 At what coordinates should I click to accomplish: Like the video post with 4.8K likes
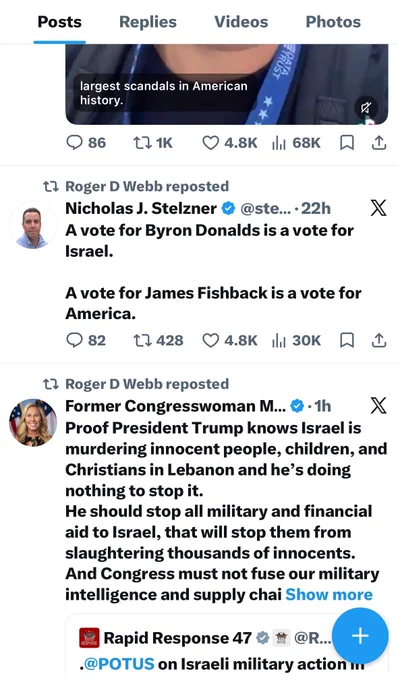point(230,143)
